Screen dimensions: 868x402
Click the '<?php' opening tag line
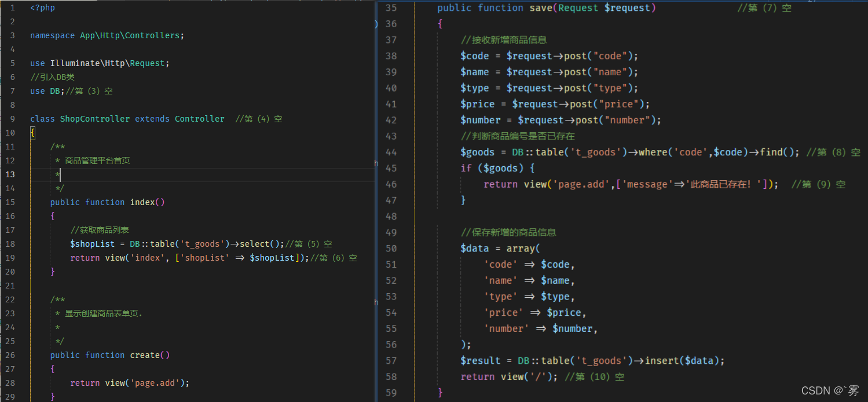(x=42, y=8)
